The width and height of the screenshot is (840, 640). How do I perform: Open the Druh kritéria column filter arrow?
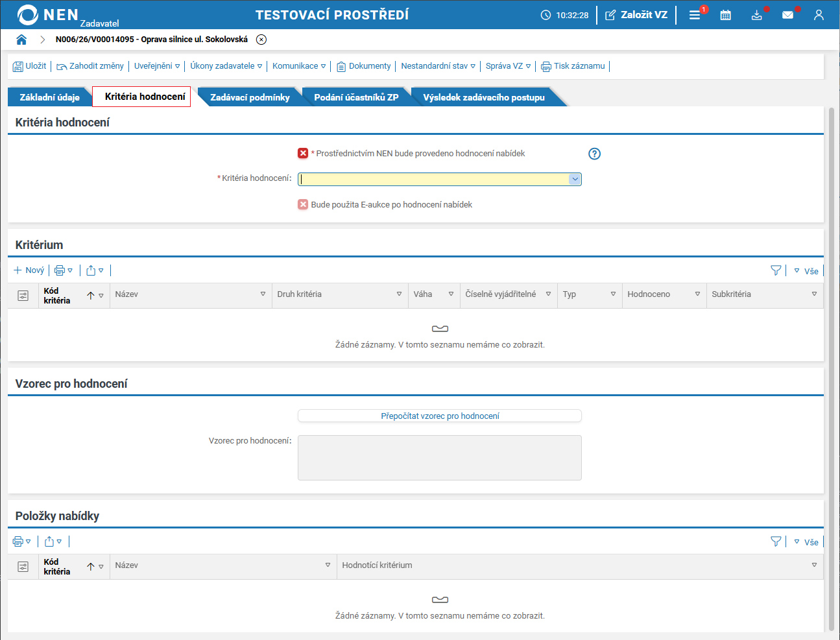click(399, 294)
